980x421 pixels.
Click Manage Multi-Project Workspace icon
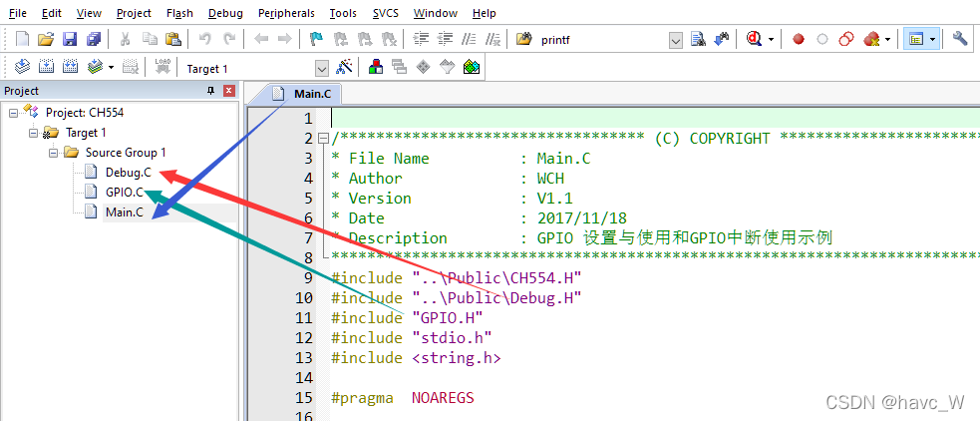[x=400, y=66]
